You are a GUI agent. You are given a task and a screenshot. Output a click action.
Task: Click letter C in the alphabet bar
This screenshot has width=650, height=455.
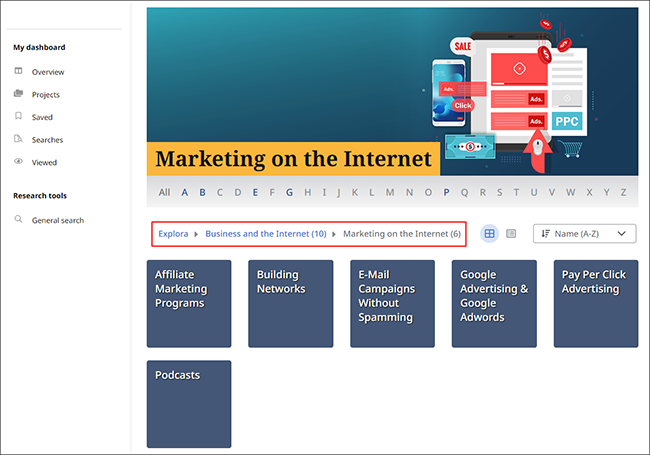point(220,192)
